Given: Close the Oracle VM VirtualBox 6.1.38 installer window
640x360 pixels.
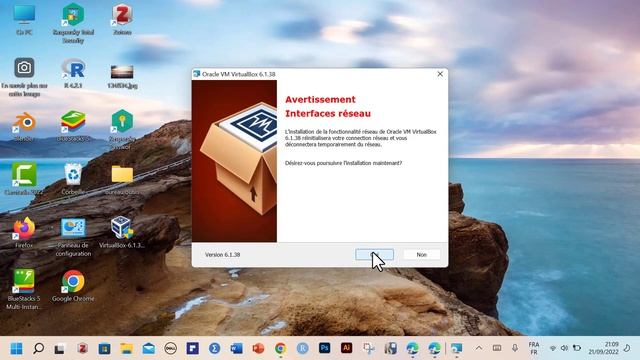Looking at the screenshot, I should tap(440, 74).
